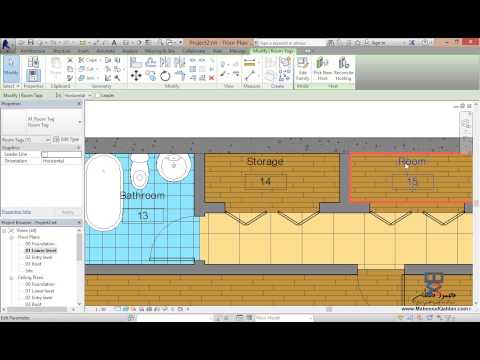The width and height of the screenshot is (480, 360).
Task: Select the room number 13 tag
Action: click(143, 216)
